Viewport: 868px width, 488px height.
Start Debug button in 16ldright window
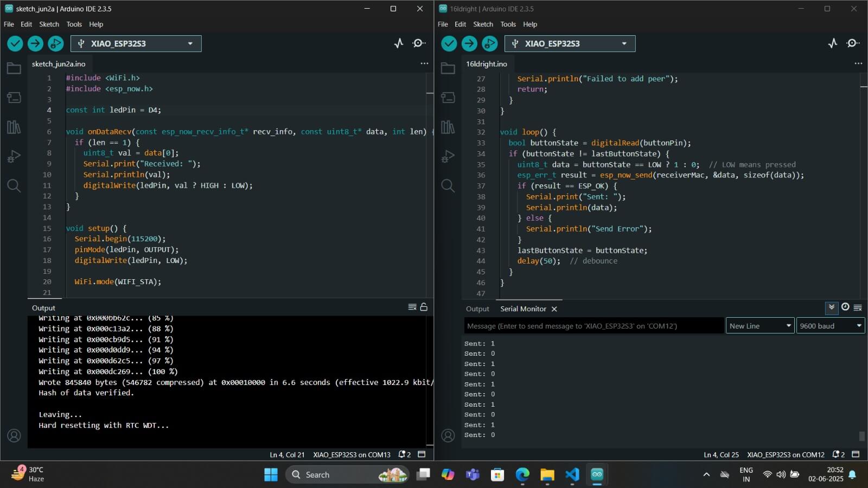click(x=489, y=43)
